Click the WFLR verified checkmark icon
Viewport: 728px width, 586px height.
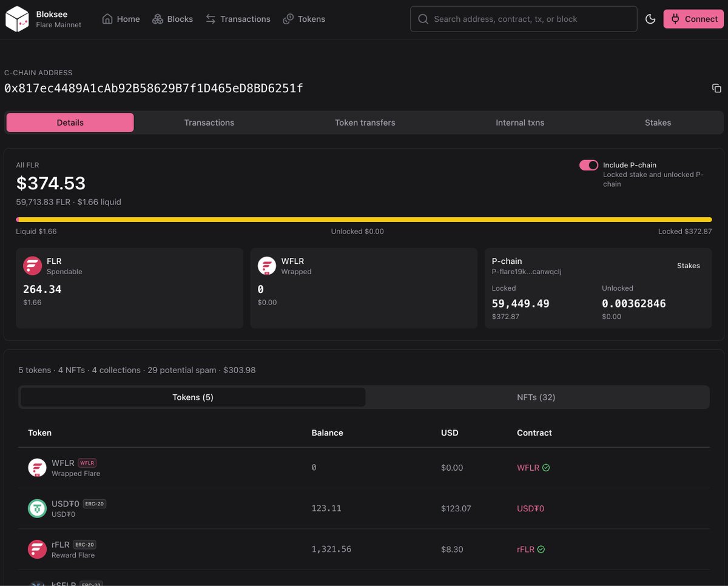tap(546, 468)
